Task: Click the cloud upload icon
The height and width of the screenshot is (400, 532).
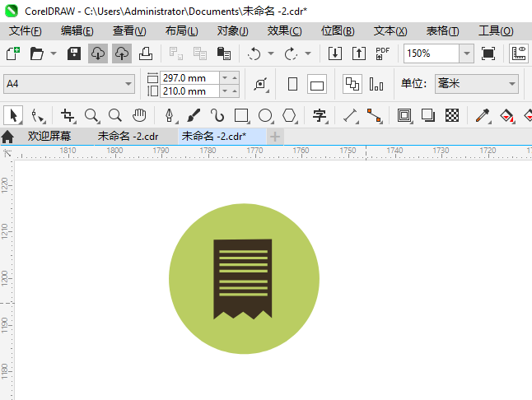Action: click(122, 53)
